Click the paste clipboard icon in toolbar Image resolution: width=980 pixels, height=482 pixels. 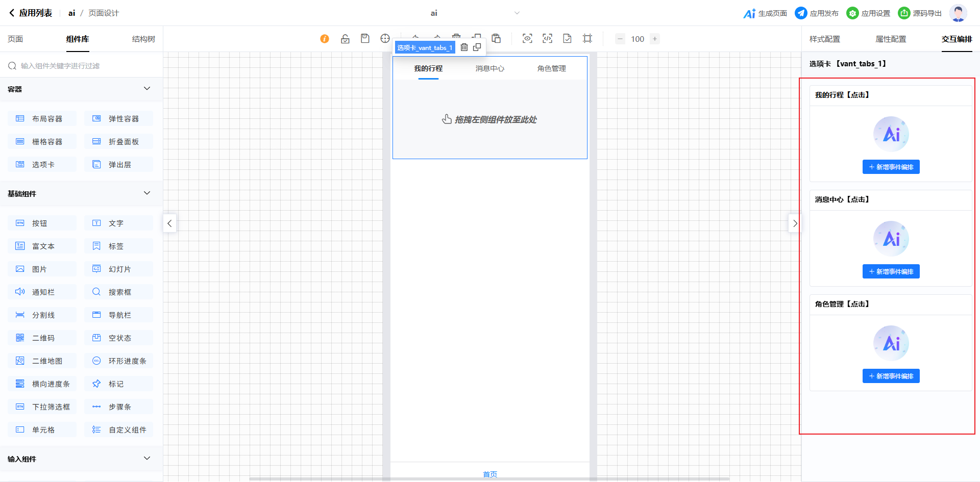(496, 39)
